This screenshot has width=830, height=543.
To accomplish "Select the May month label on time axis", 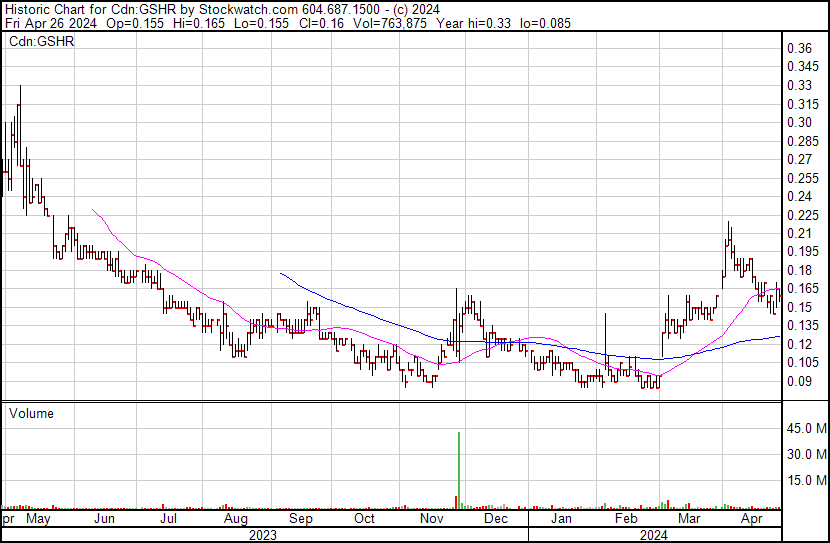I will (x=37, y=520).
